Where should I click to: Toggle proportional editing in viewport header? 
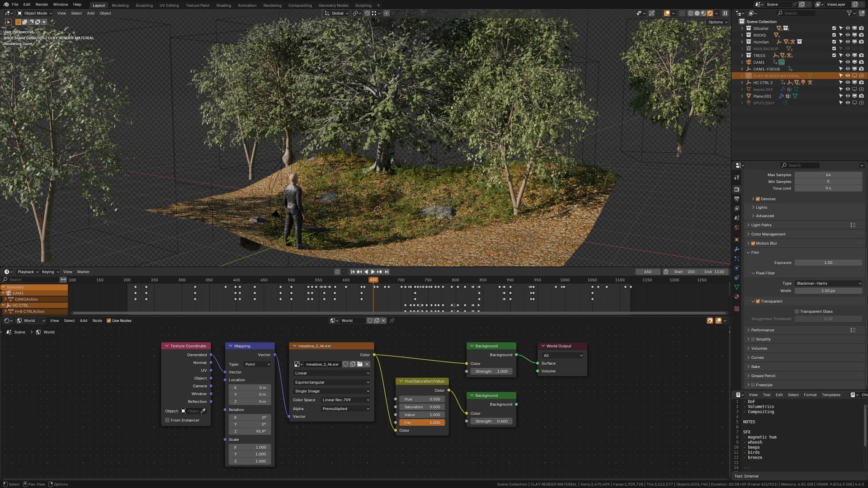pos(387,13)
